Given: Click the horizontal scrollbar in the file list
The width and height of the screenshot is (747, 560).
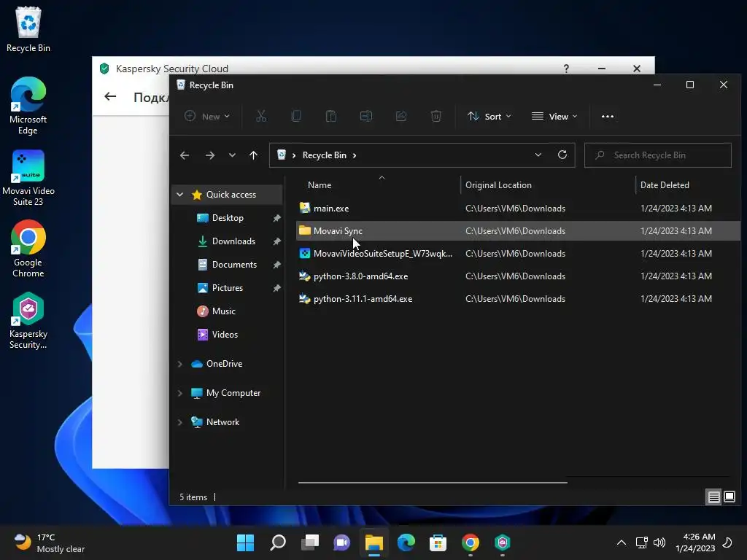Looking at the screenshot, I should click(433, 483).
